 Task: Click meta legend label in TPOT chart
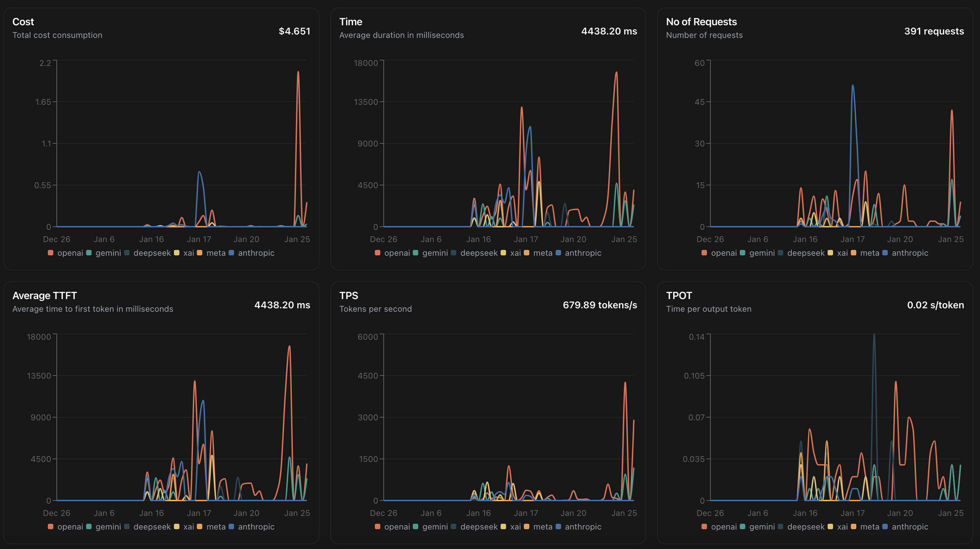coord(870,526)
